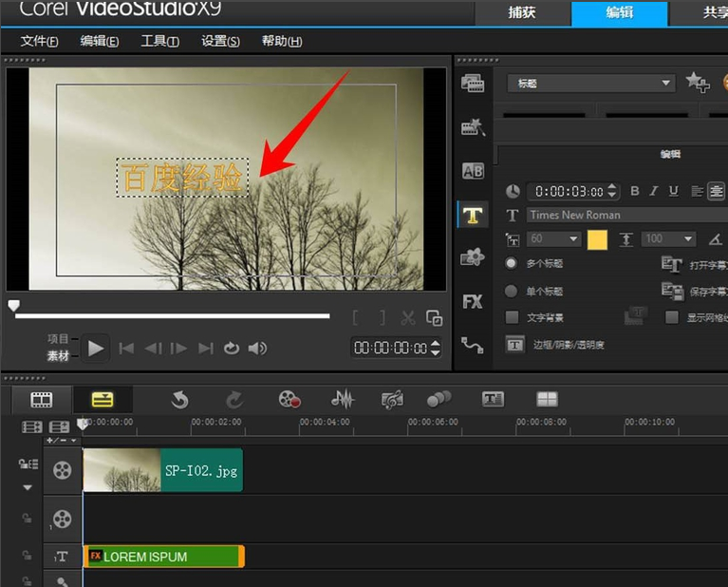Increase the preview timecode stepper

click(435, 344)
